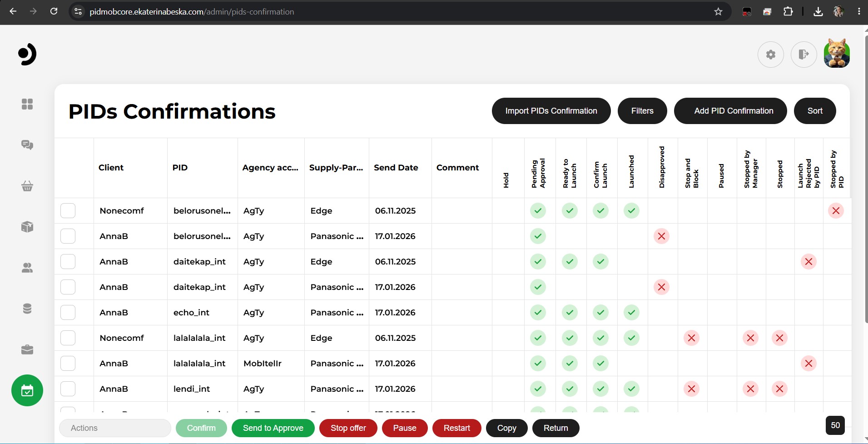Click the browser address bar URL
The width and height of the screenshot is (868, 444).
pos(192,12)
